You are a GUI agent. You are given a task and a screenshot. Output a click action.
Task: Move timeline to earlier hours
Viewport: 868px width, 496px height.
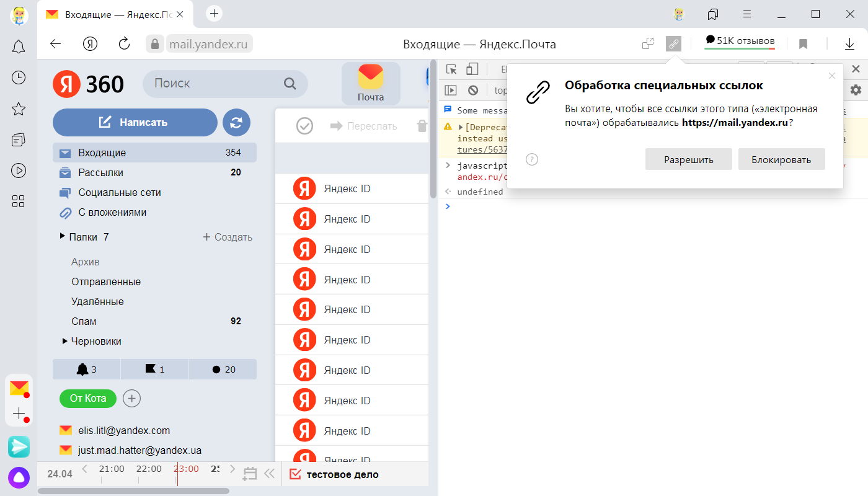coord(85,469)
